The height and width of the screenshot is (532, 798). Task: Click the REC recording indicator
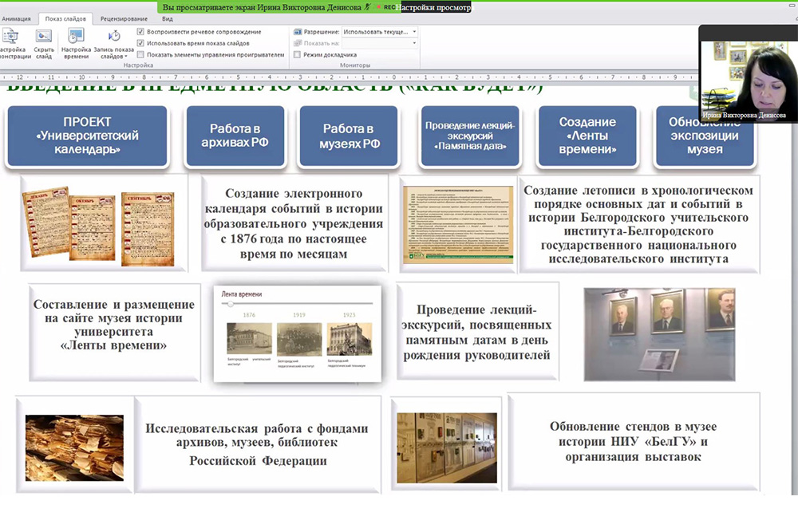tap(386, 6)
